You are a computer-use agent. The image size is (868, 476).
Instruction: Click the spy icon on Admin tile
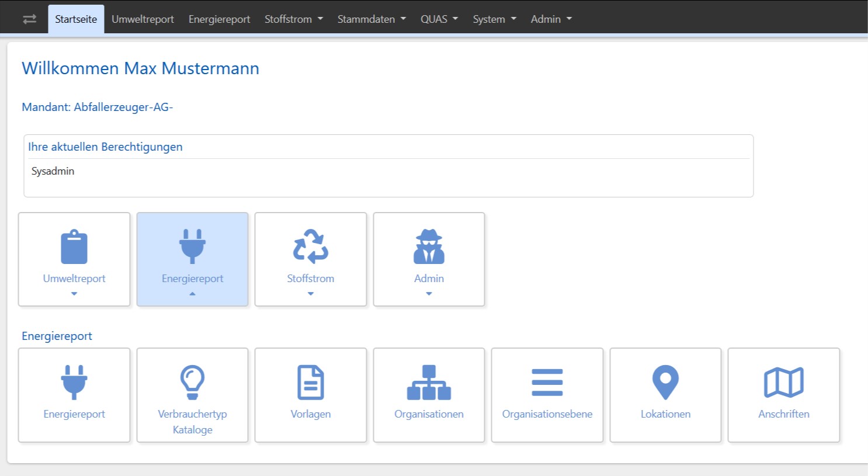[x=429, y=246]
